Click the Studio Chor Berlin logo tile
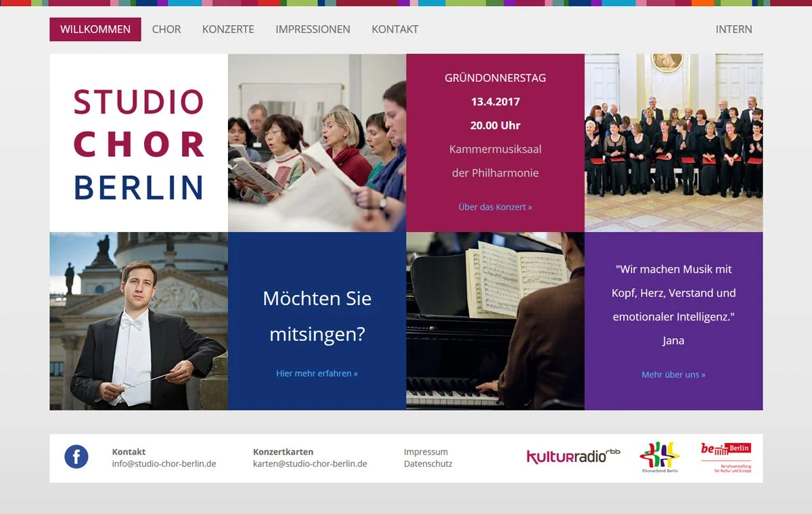812x514 pixels. pyautogui.click(x=139, y=143)
